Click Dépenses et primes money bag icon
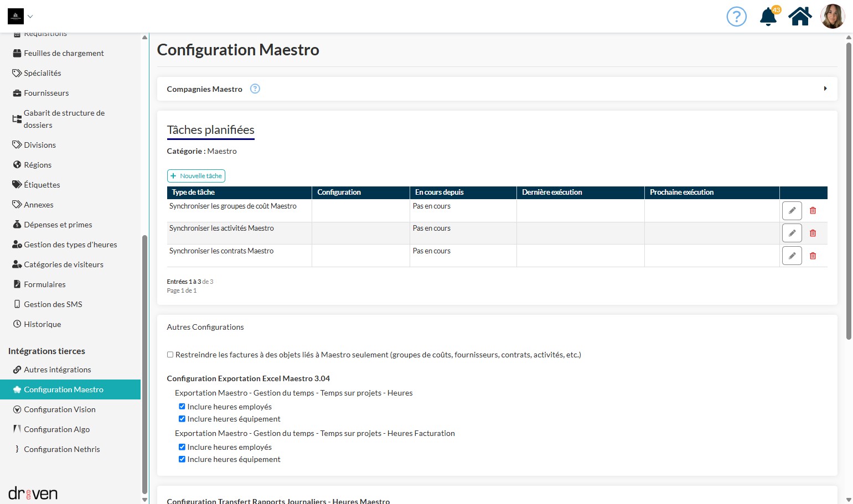 (x=17, y=225)
